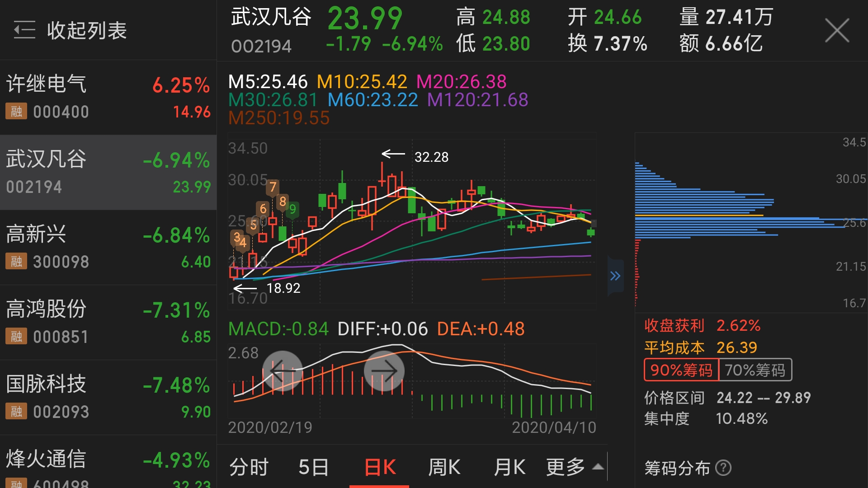
Task: Tap the M5:25.46 moving average label
Action: (268, 82)
